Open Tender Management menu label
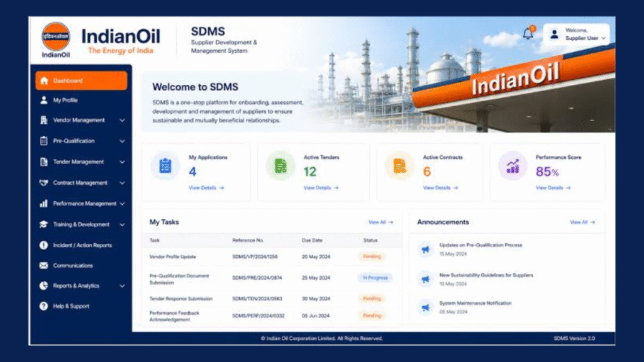Viewport: 644px width, 362px height. tap(79, 162)
